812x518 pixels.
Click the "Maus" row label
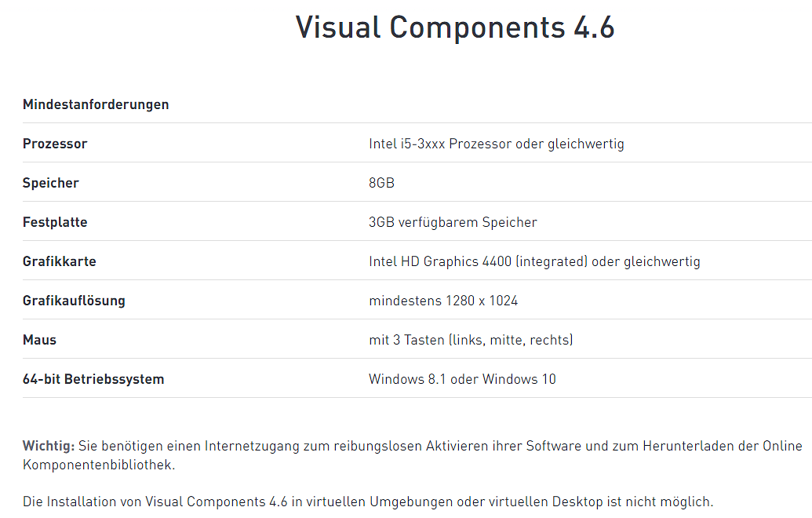39,340
